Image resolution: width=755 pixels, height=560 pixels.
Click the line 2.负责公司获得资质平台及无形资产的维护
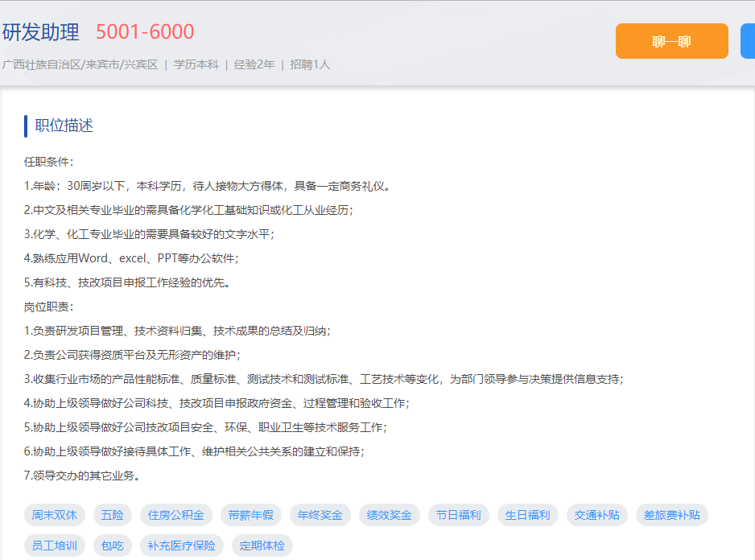[x=133, y=355]
